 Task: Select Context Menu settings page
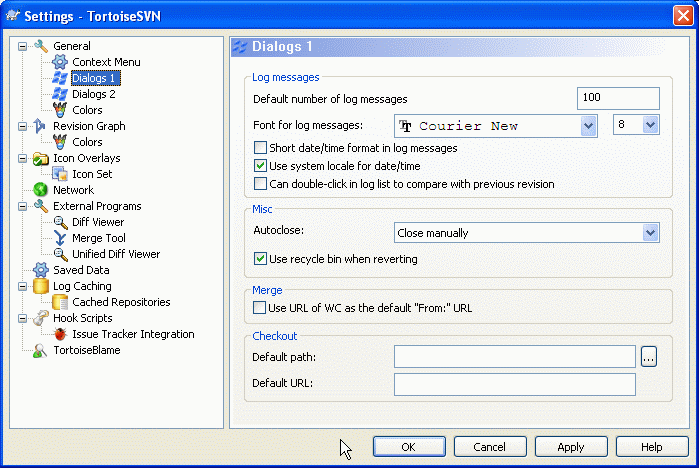pos(106,62)
